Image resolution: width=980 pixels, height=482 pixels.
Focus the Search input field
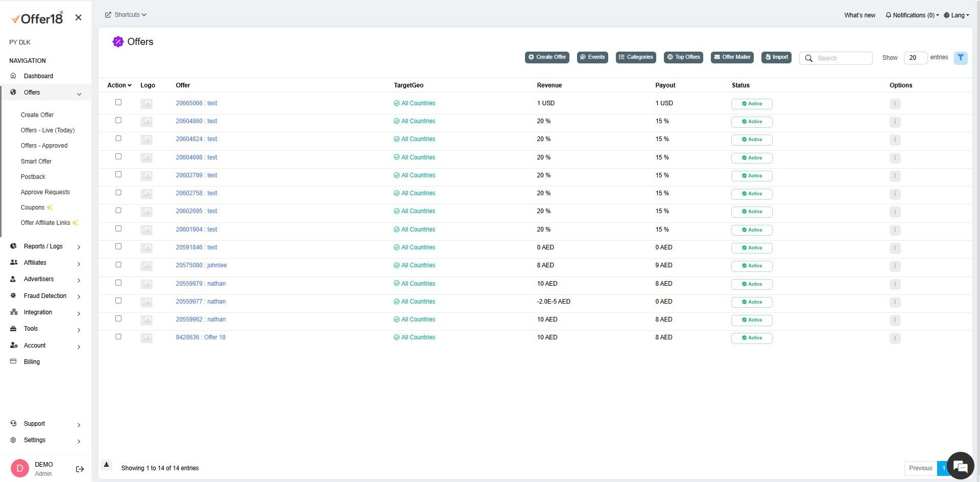[x=836, y=58]
